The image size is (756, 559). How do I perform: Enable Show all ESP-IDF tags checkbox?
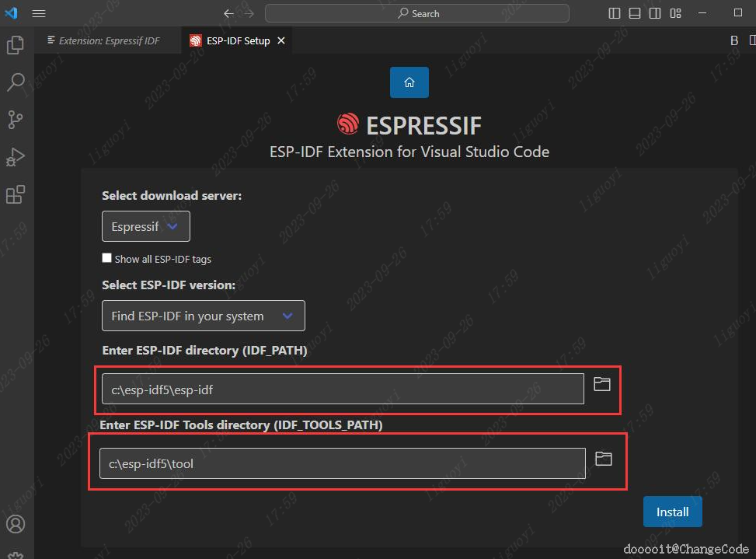[x=106, y=258]
